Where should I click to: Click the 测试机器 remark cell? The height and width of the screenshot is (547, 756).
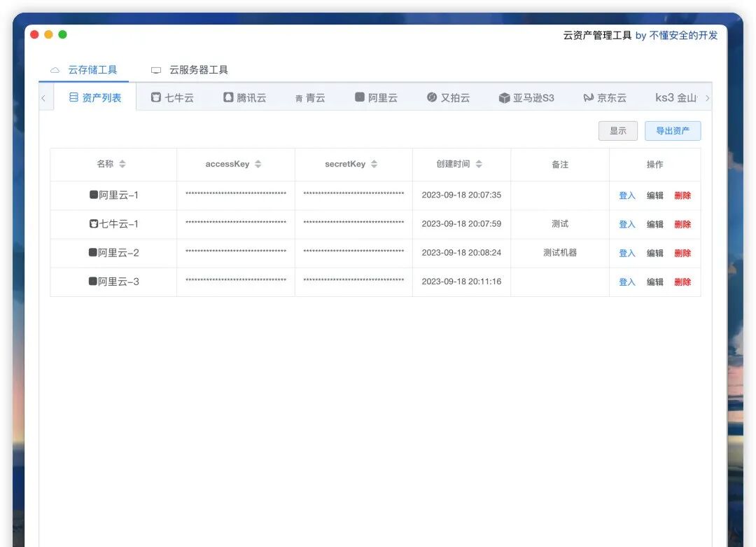click(x=560, y=252)
